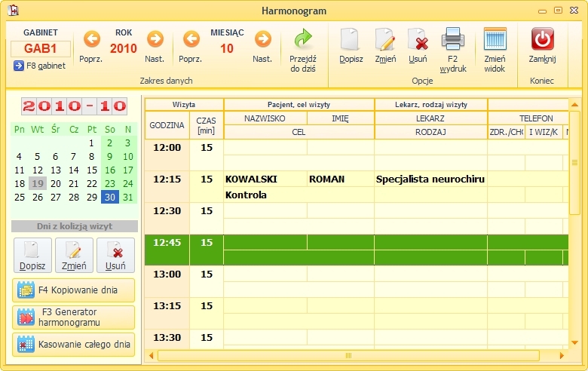Click the horizontal scrollbar right arrow
This screenshot has width=588, height=371.
(x=562, y=356)
